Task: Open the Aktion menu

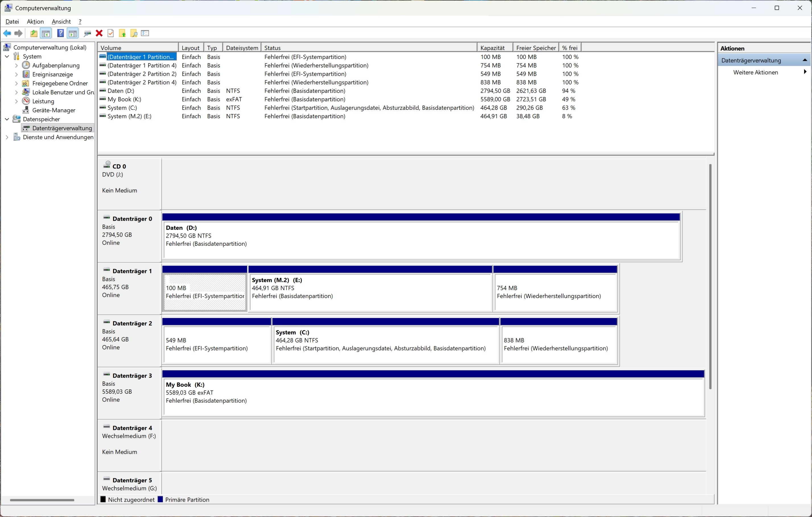Action: [35, 22]
